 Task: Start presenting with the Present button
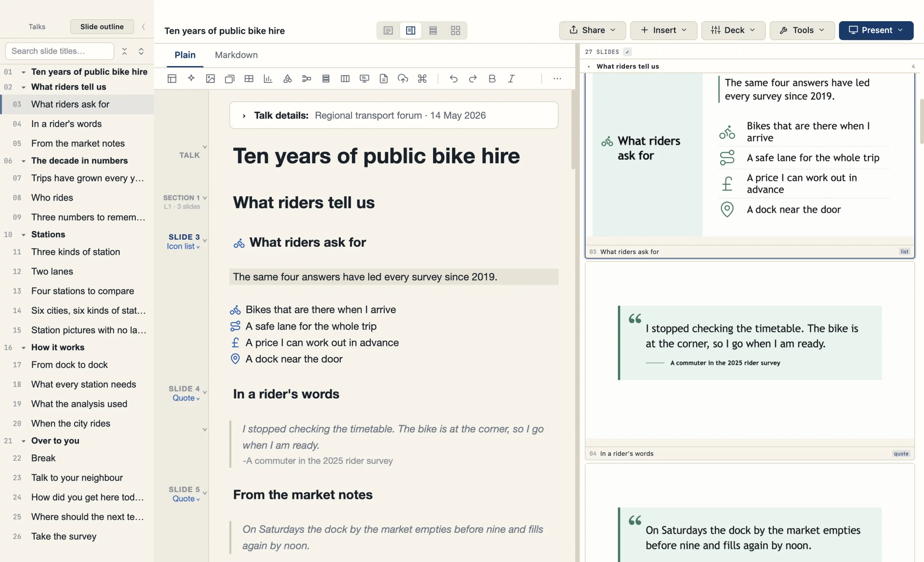[876, 30]
